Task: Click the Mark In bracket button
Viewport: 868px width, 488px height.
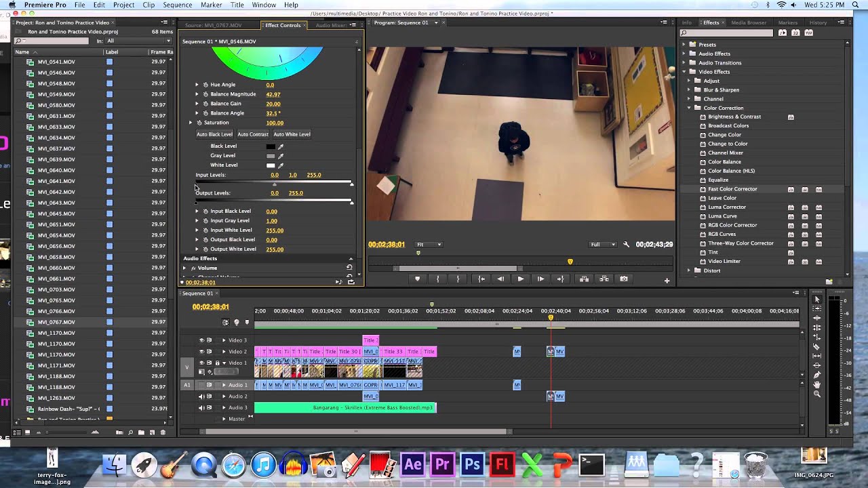Action: click(438, 279)
